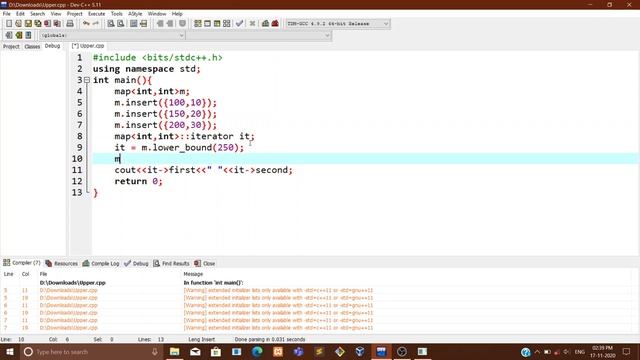Click the Windows Start button
The width and height of the screenshot is (640, 360).
[9, 352]
